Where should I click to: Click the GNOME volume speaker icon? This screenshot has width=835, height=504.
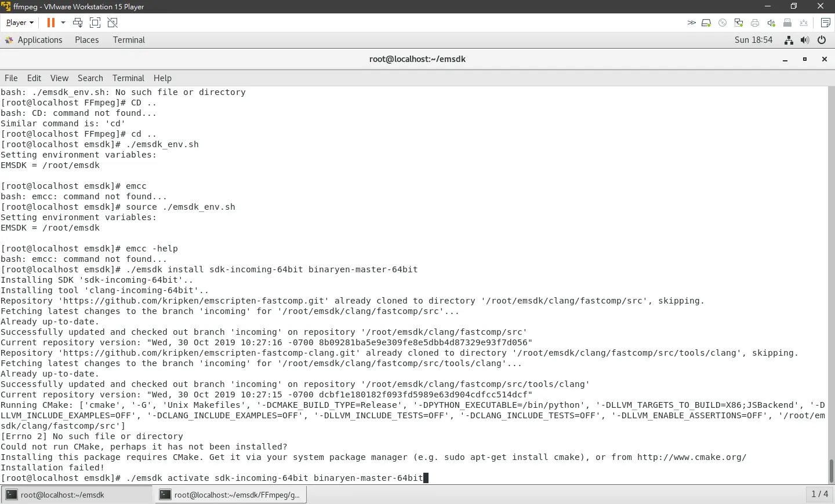point(805,40)
